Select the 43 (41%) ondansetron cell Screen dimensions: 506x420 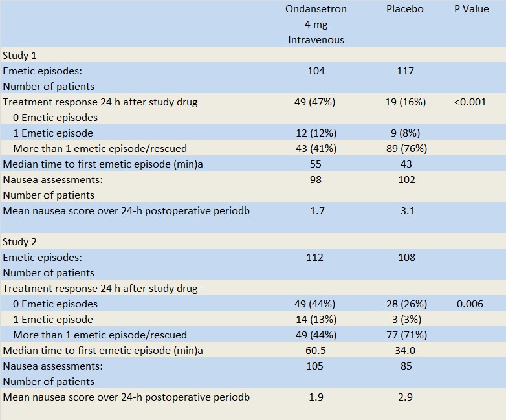316,149
